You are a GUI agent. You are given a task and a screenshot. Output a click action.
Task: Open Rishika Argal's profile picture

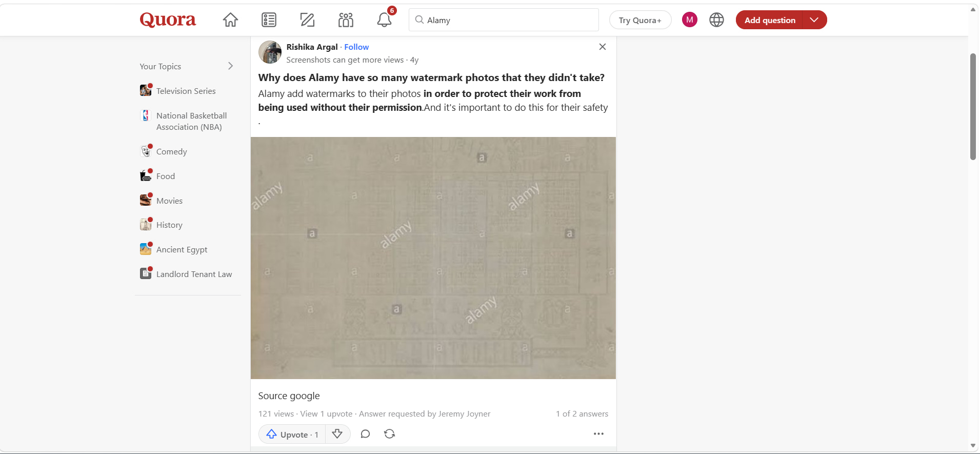click(270, 52)
